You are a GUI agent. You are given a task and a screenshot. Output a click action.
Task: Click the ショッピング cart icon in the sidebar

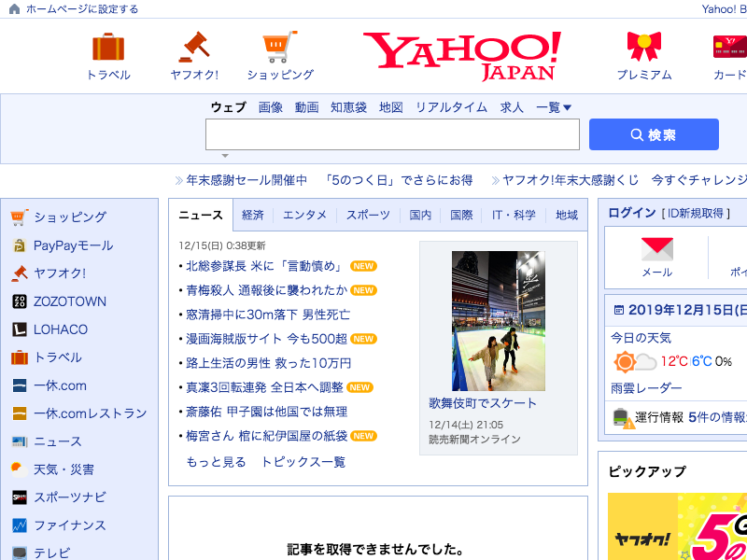pyautogui.click(x=20, y=217)
